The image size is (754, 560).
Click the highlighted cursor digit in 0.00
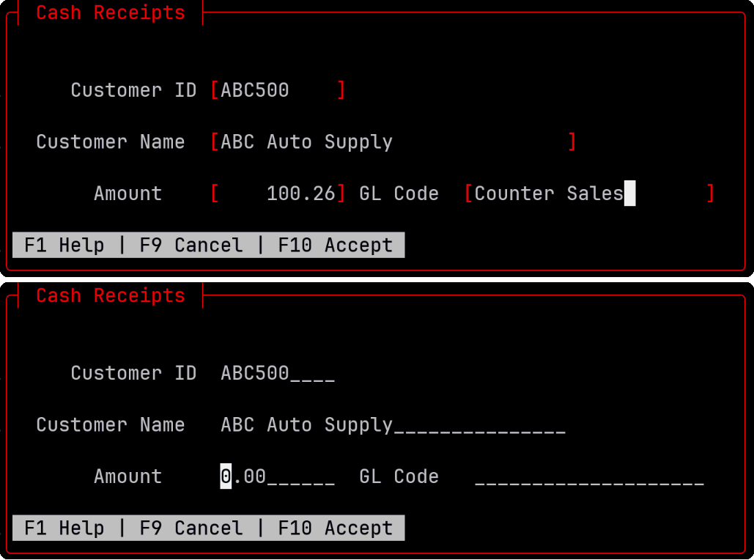point(226,476)
